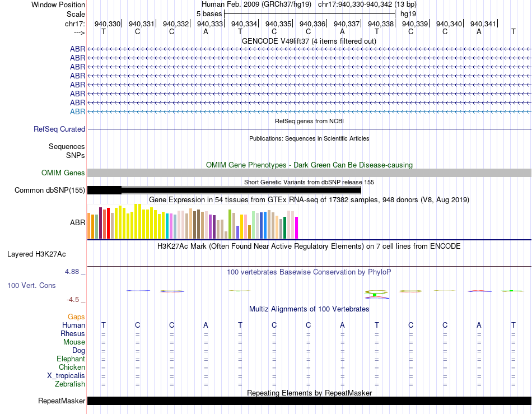Click the Rhesus alignment row label
Screen dimensions: 532x414
73,334
